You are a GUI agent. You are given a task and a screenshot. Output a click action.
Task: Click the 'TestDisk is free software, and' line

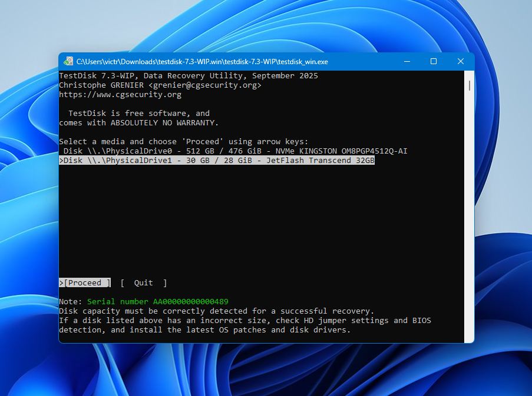coord(139,113)
